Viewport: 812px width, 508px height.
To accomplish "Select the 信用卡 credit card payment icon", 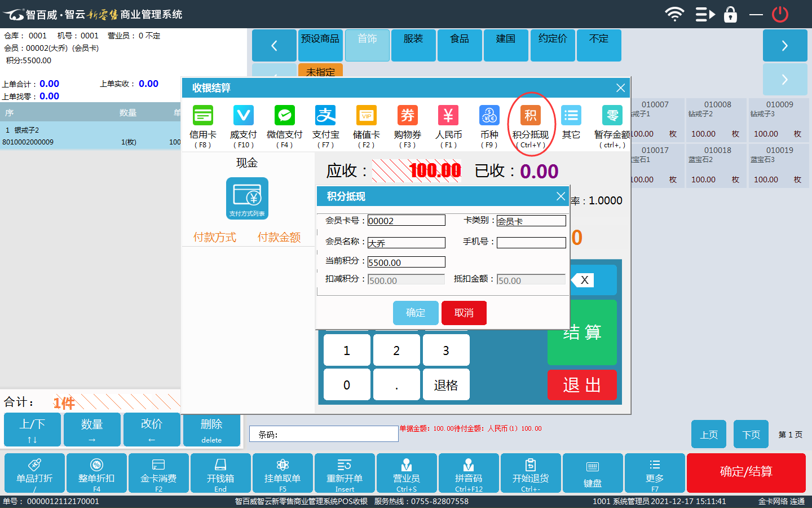I will pyautogui.click(x=203, y=116).
